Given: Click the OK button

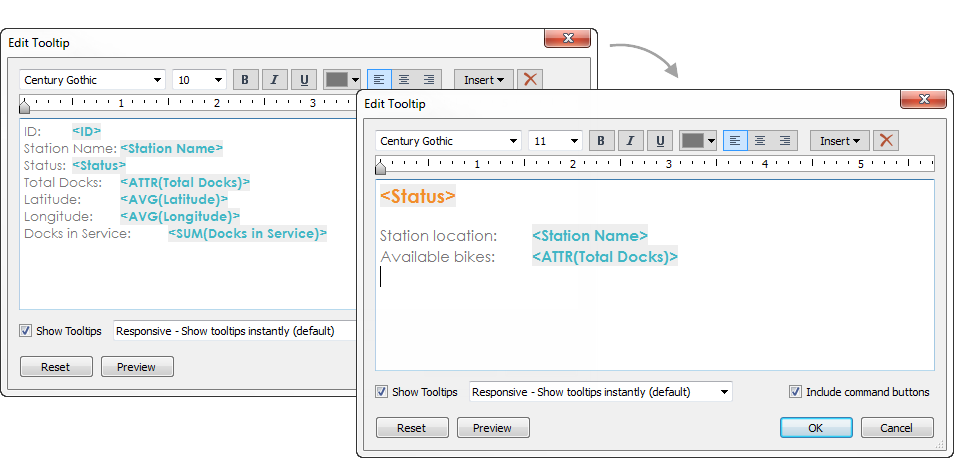Looking at the screenshot, I should [x=816, y=428].
